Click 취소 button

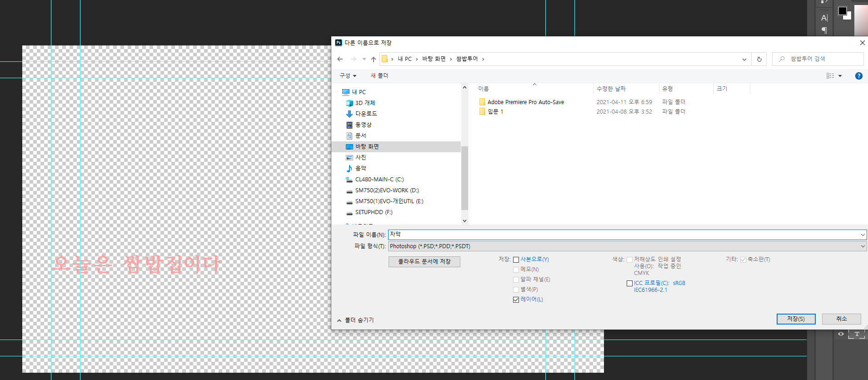[x=842, y=319]
